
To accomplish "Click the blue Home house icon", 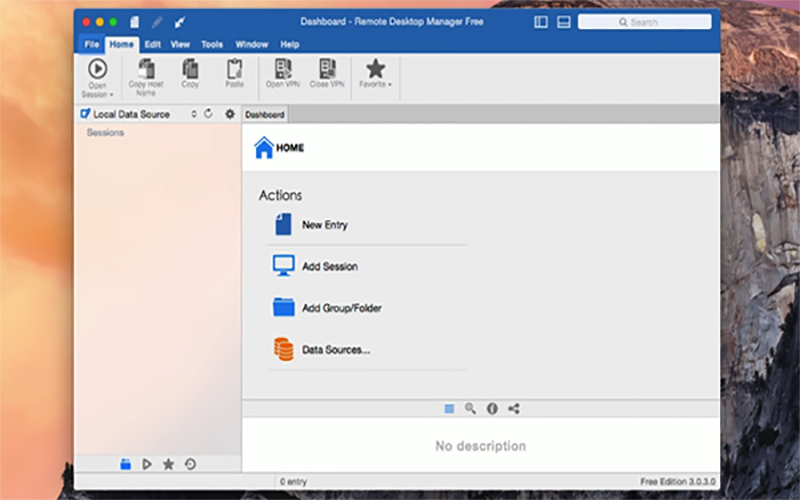I will click(264, 147).
